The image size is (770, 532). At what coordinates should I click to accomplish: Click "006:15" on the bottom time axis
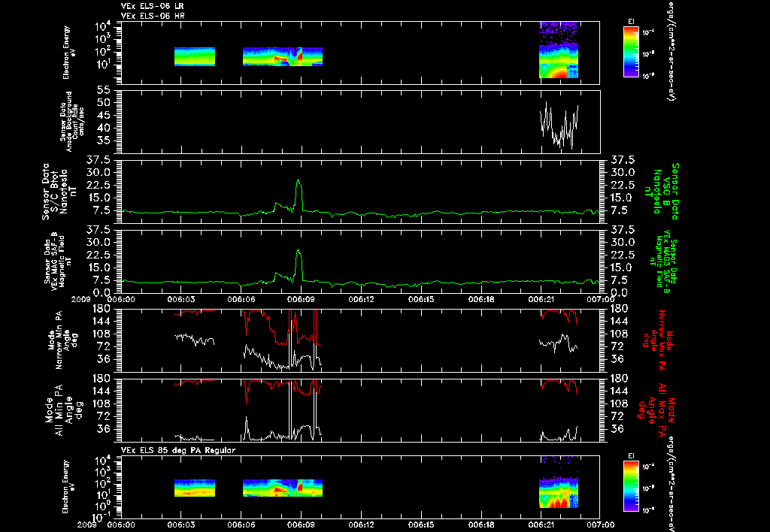point(421,524)
